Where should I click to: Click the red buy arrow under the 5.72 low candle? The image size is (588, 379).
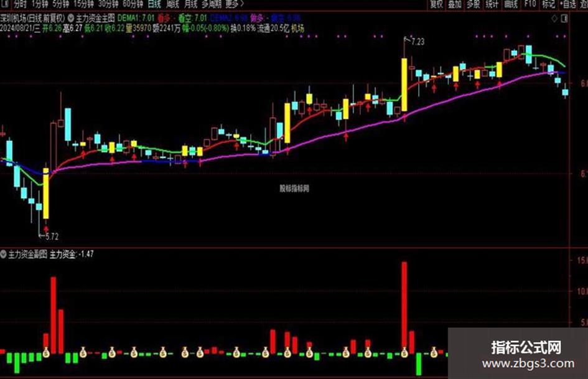coord(46,228)
